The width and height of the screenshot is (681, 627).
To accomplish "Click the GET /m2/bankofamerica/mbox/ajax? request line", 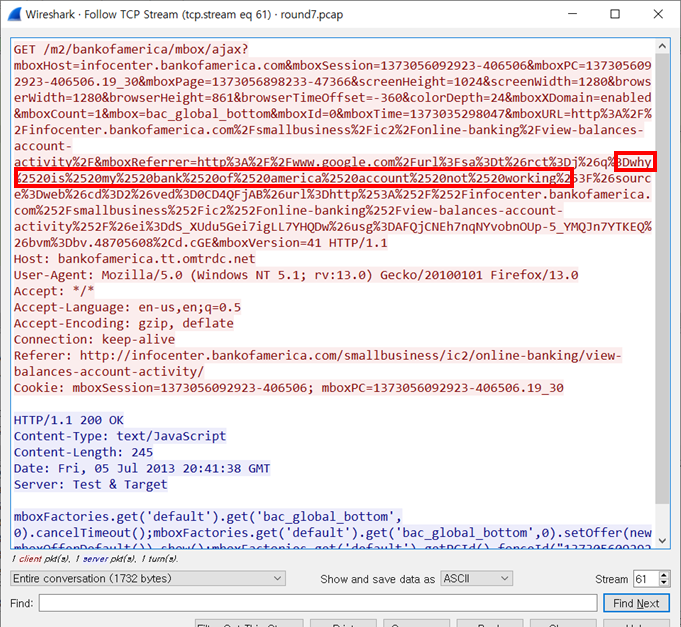I will pos(131,49).
